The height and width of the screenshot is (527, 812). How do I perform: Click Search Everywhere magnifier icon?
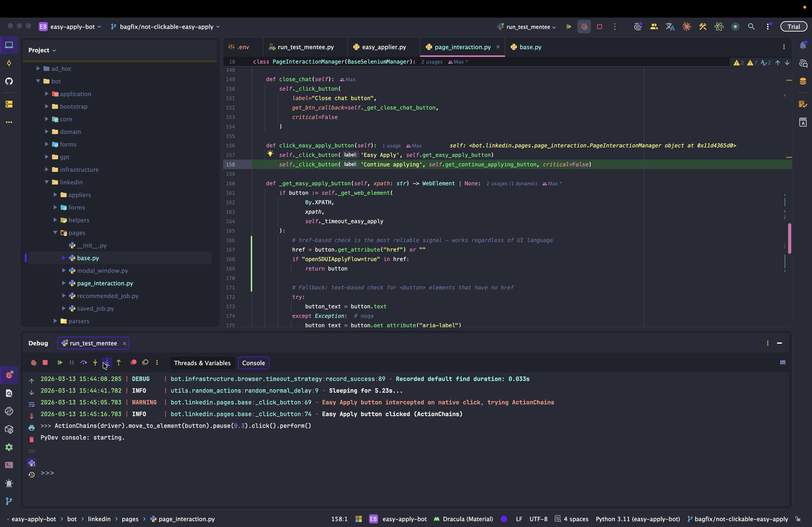coord(751,27)
